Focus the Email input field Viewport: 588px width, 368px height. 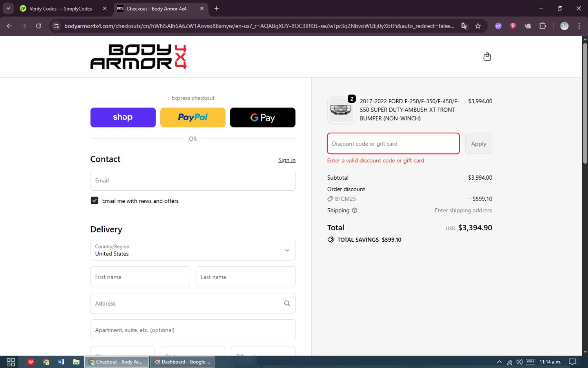point(193,180)
